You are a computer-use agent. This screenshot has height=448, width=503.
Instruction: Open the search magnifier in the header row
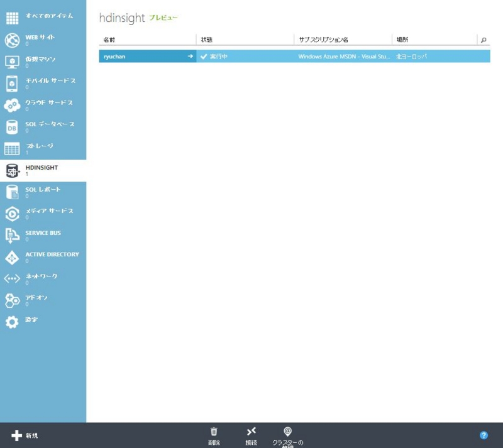tap(483, 39)
